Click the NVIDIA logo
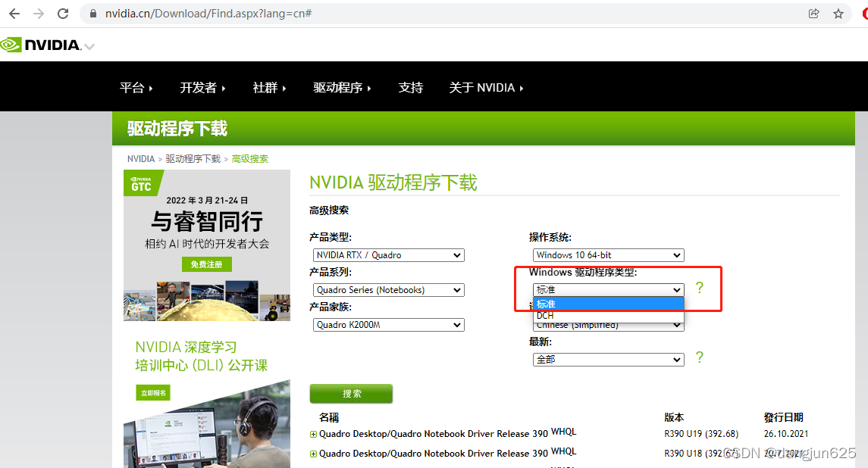This screenshot has width=868, height=468. (41, 45)
